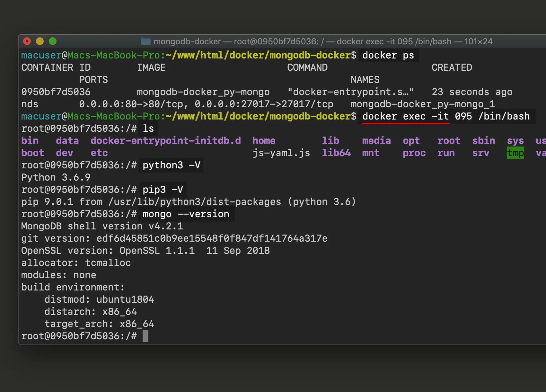The width and height of the screenshot is (546, 392).
Task: Click the 'media' directory name
Action: click(x=377, y=141)
